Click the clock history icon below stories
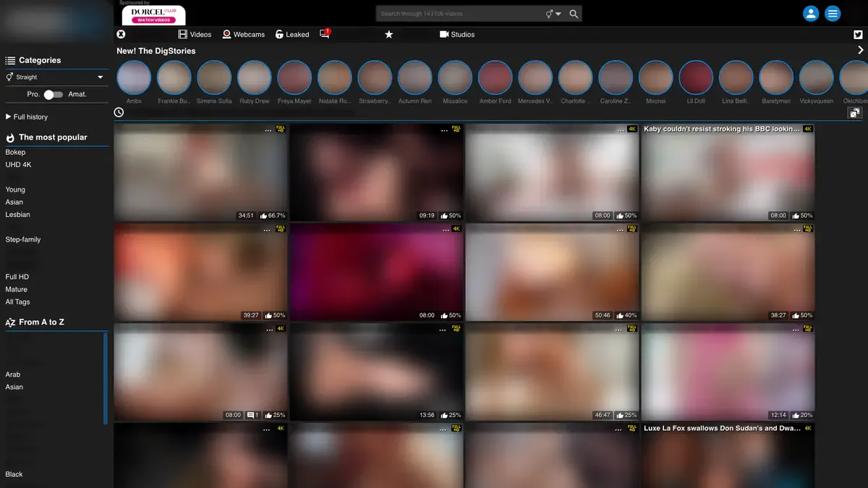The image size is (868, 488). click(x=119, y=112)
